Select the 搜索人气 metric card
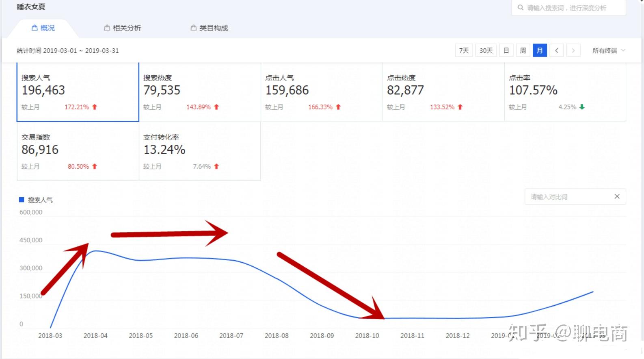This screenshot has height=359, width=644. (x=78, y=92)
